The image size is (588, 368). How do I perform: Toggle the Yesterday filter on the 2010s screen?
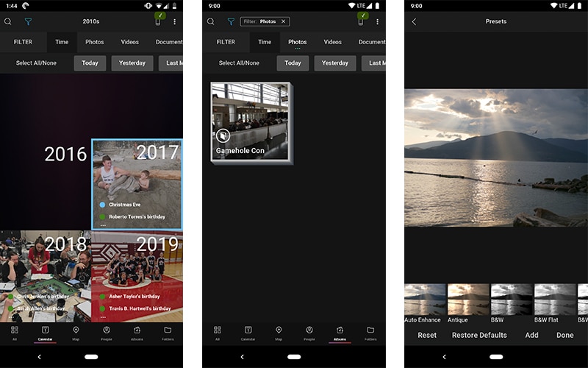[132, 63]
